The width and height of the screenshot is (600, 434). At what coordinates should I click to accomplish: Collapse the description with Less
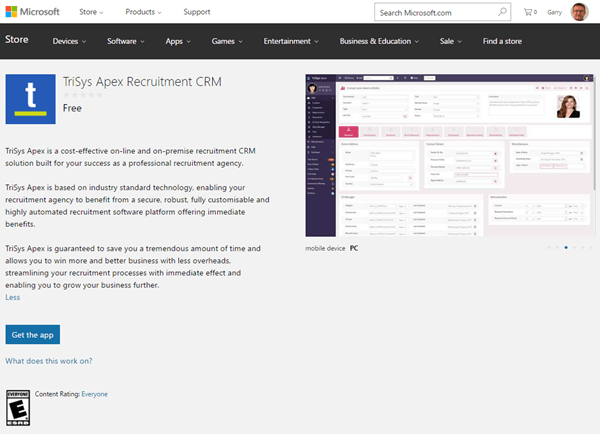click(13, 297)
